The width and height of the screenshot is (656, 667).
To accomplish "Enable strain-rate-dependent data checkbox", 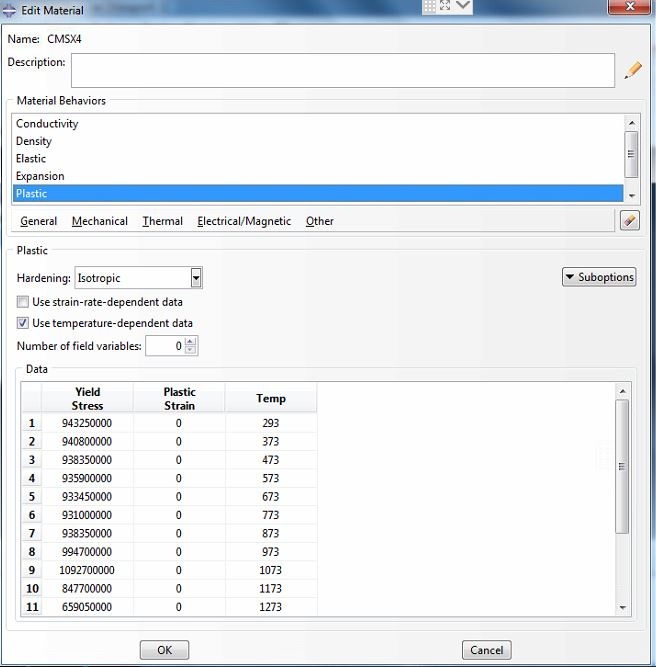I will coord(23,302).
